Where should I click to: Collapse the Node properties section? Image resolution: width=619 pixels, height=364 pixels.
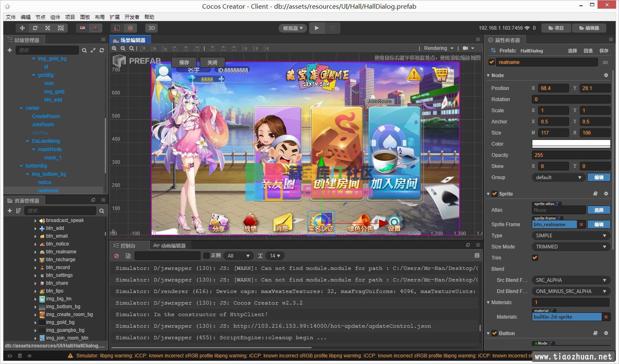[488, 76]
